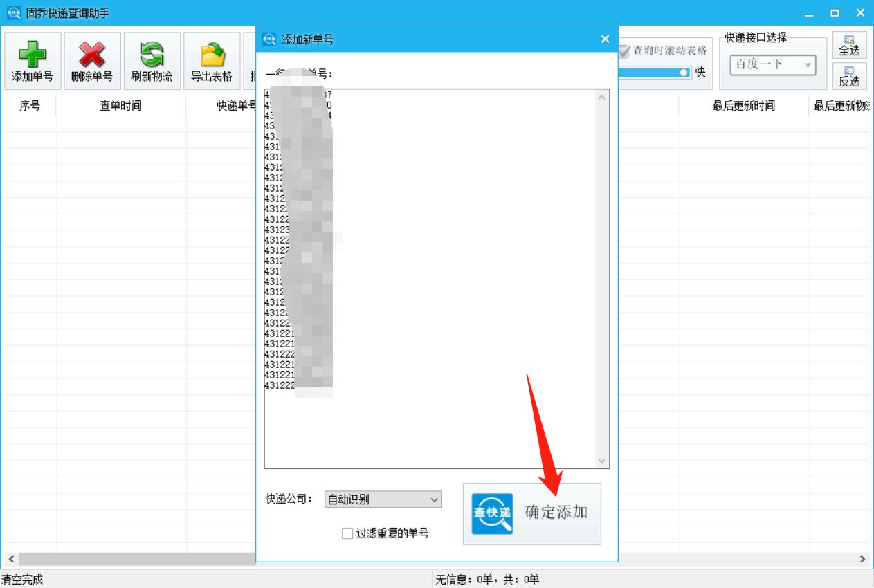Click the 查单时间 column header

click(x=122, y=106)
